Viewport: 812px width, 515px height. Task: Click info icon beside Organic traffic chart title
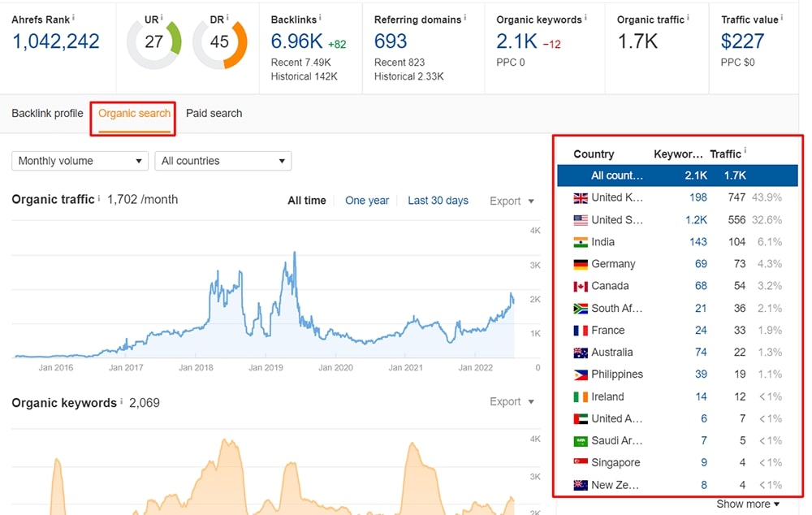pos(99,198)
